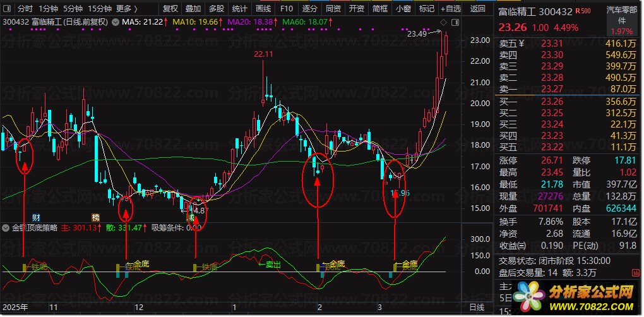Click 标记 mark toolbar button
The image size is (644, 317).
[x=427, y=9]
